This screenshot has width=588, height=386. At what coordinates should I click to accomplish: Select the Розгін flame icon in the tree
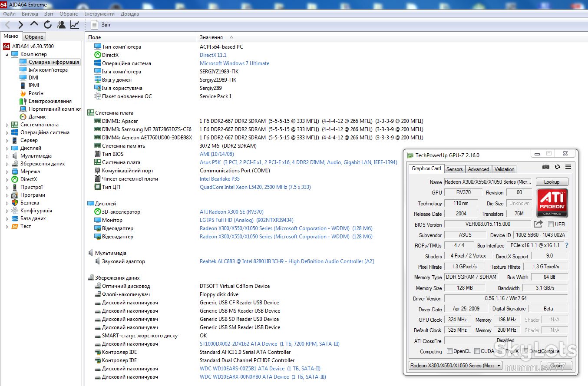pyautogui.click(x=23, y=93)
